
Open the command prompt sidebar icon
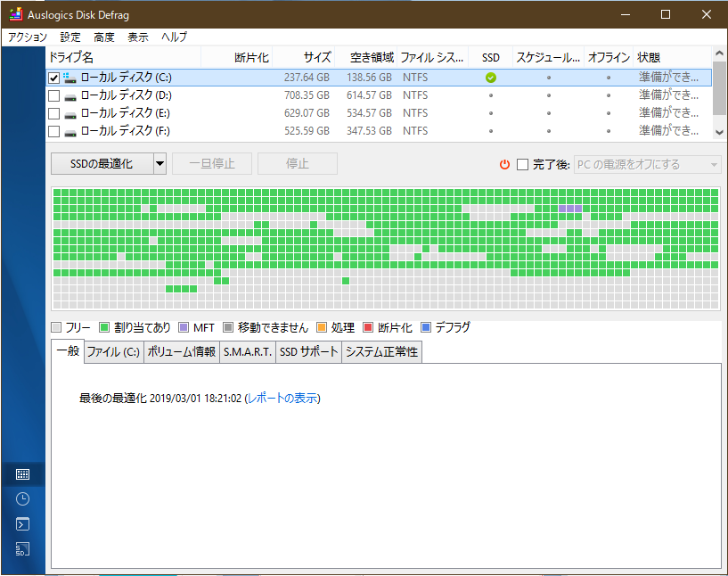22,524
